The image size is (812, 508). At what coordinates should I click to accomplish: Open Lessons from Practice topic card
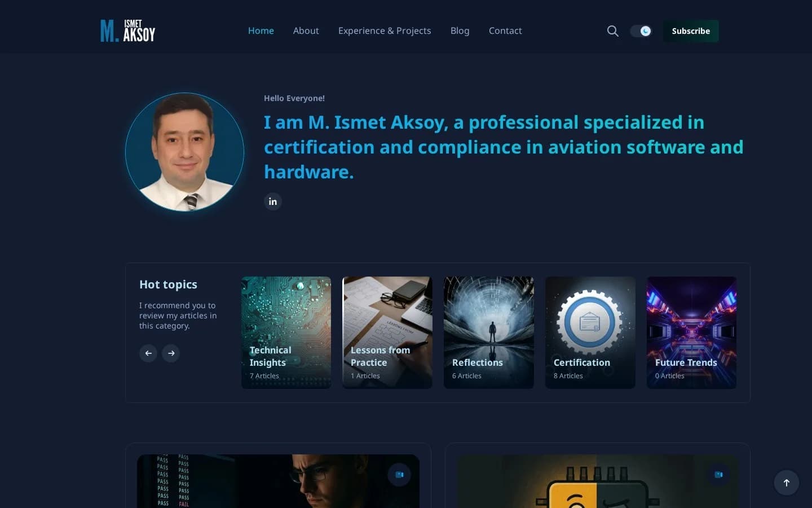tap(387, 332)
